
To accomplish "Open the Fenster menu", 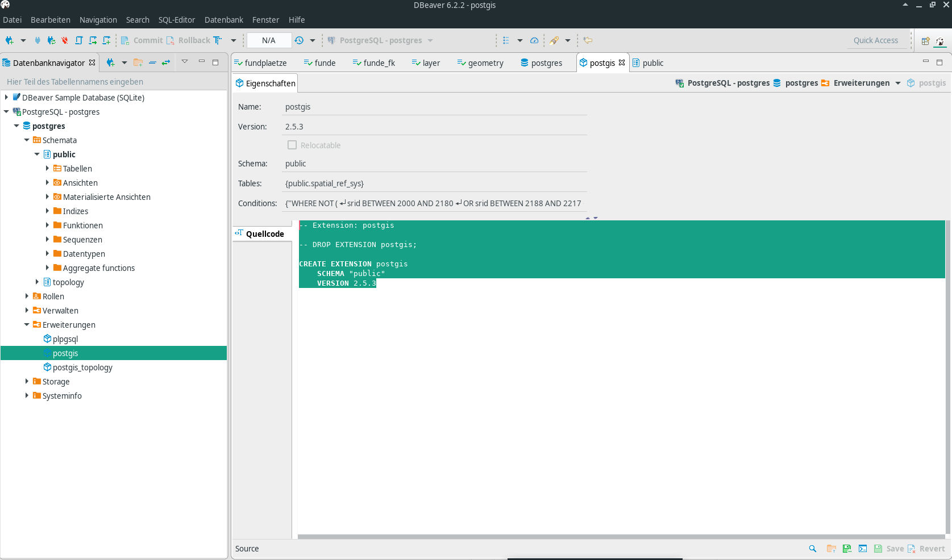I will 265,20.
